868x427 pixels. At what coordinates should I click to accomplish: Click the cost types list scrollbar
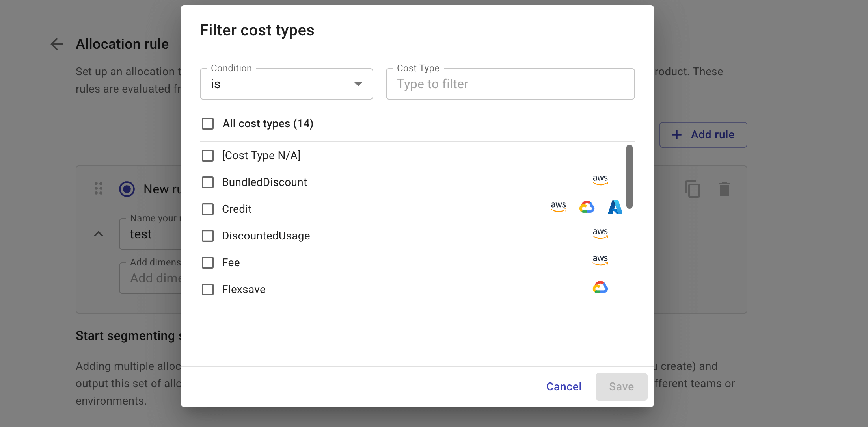629,176
